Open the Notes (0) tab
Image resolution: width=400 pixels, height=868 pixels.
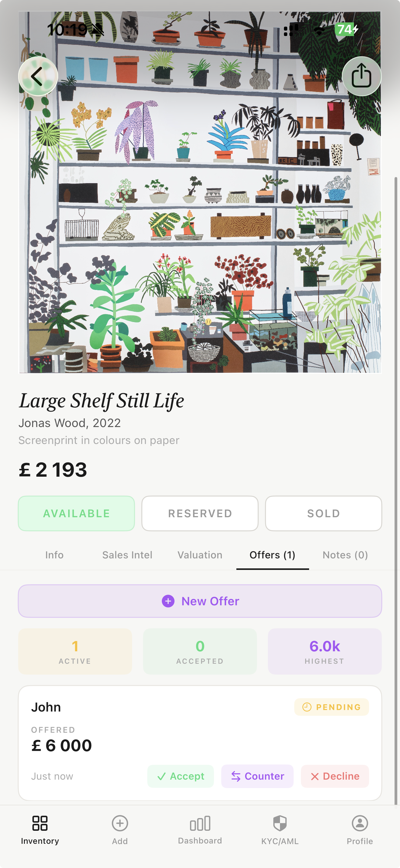(x=345, y=555)
